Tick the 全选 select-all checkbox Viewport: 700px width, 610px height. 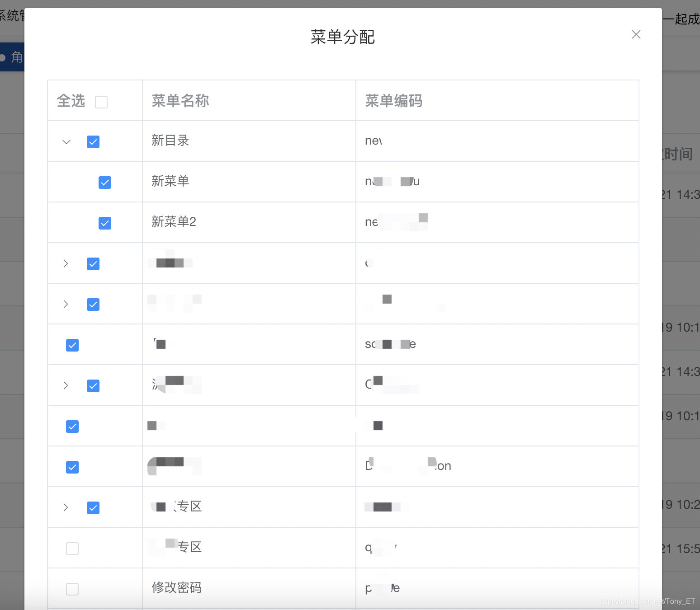pos(101,102)
